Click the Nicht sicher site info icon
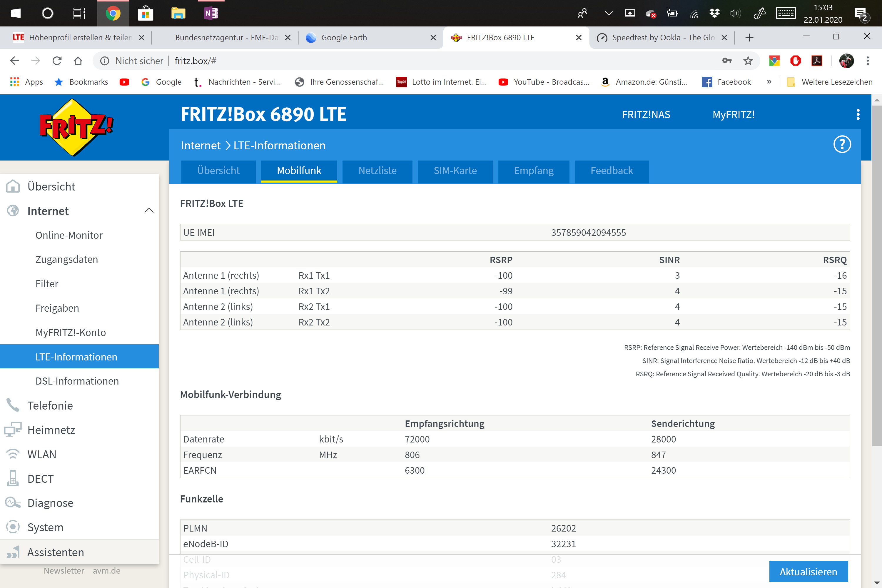Viewport: 882px width, 588px height. click(105, 61)
